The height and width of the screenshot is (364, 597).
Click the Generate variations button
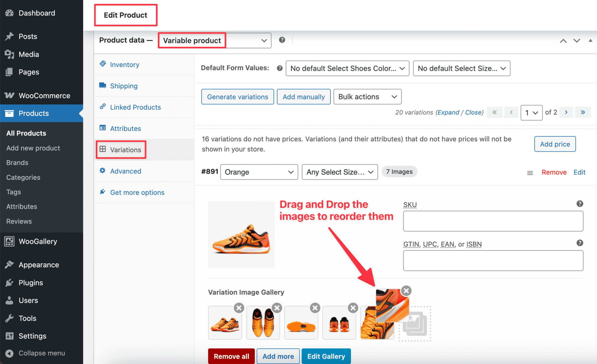(x=237, y=96)
